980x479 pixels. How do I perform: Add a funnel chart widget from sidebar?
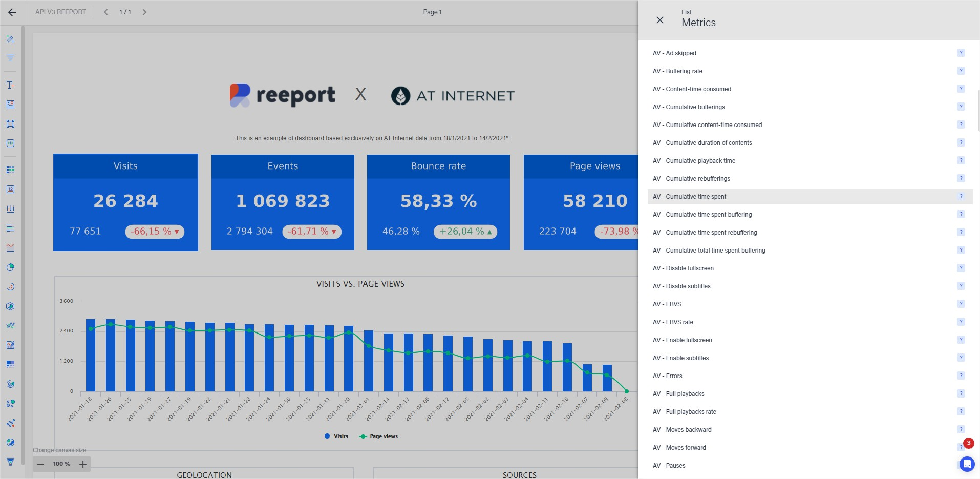click(x=10, y=462)
